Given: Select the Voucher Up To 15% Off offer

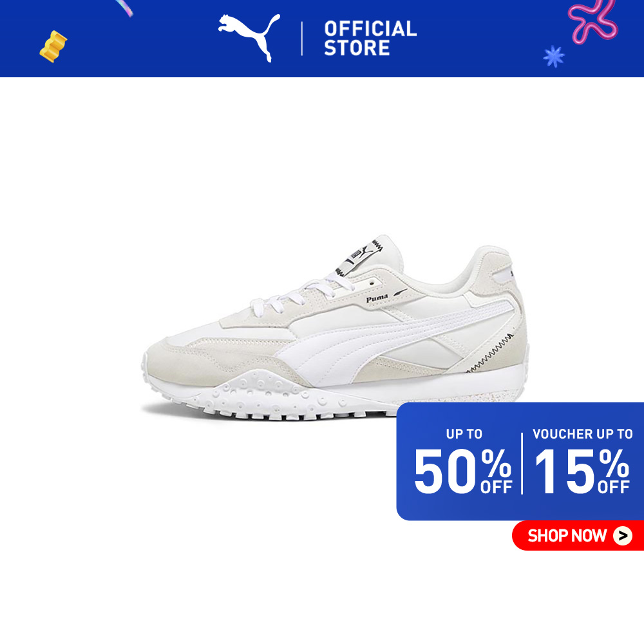Looking at the screenshot, I should click(582, 462).
